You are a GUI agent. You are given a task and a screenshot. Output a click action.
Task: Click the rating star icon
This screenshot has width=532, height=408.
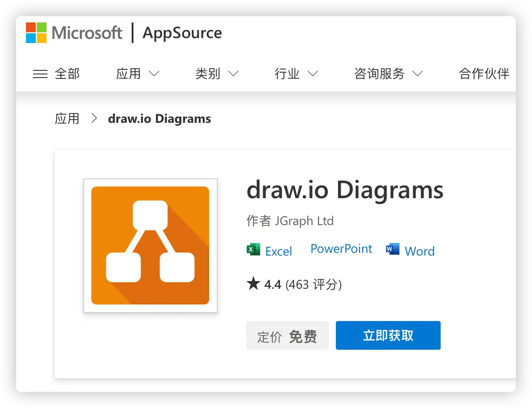point(253,284)
